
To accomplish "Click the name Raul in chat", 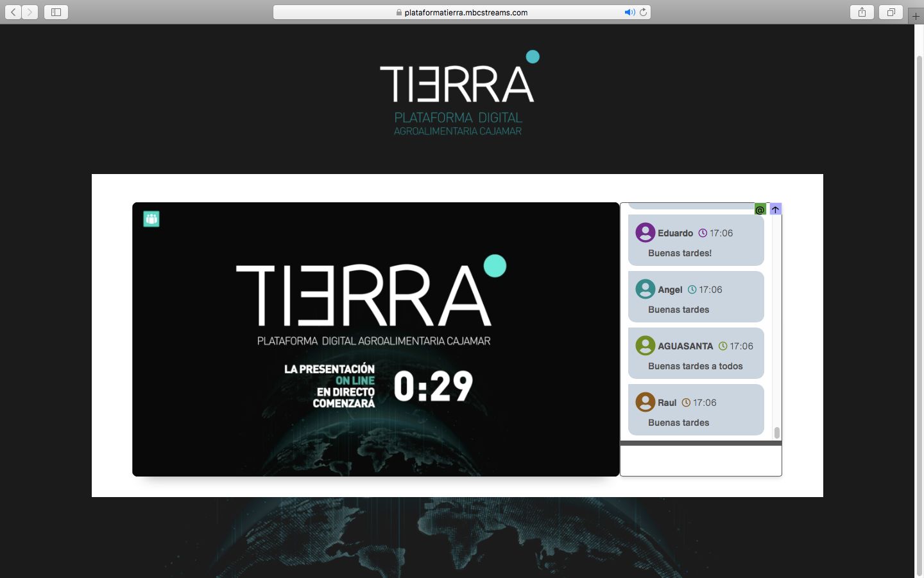I will click(x=667, y=403).
